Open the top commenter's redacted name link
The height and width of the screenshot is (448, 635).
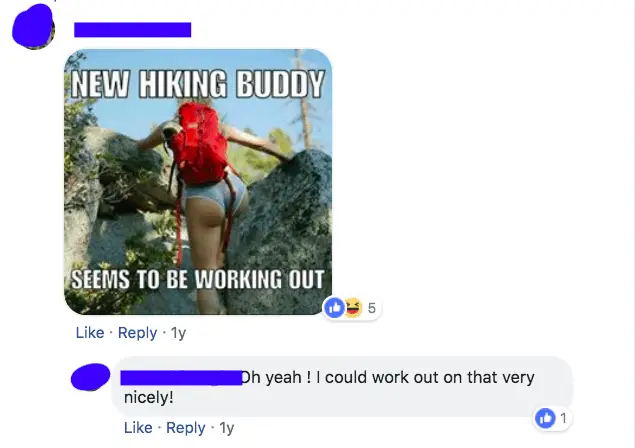132,30
